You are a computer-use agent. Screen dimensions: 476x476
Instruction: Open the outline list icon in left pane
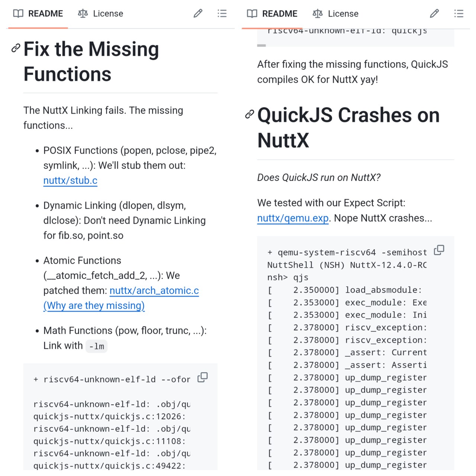pyautogui.click(x=222, y=14)
